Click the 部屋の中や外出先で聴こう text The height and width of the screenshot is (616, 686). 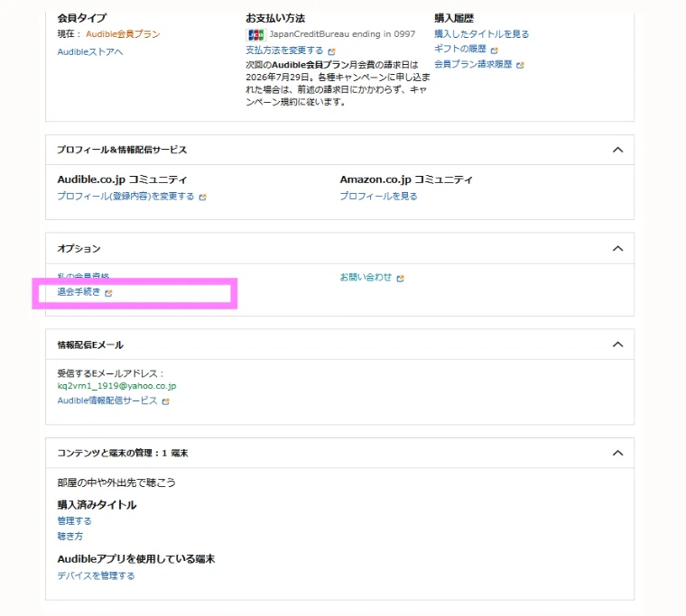pyautogui.click(x=116, y=483)
